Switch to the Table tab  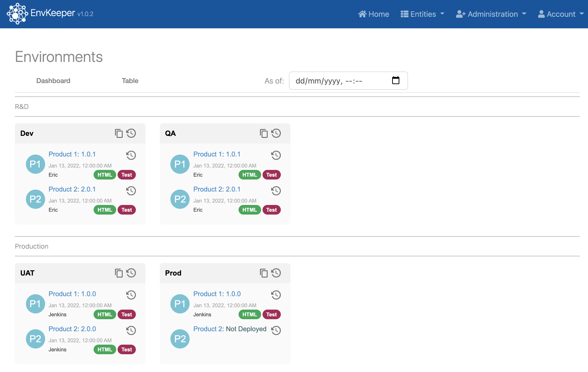130,81
